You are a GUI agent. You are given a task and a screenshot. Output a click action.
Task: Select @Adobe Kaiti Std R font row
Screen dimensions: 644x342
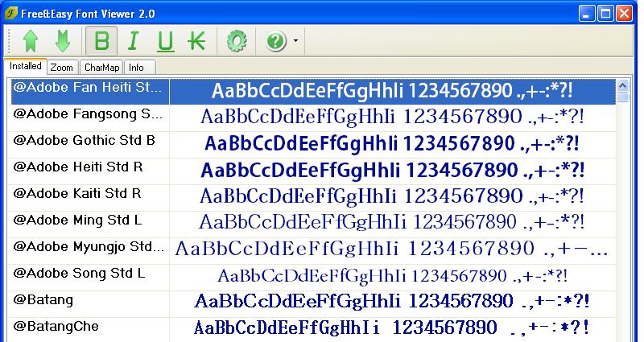[78, 194]
